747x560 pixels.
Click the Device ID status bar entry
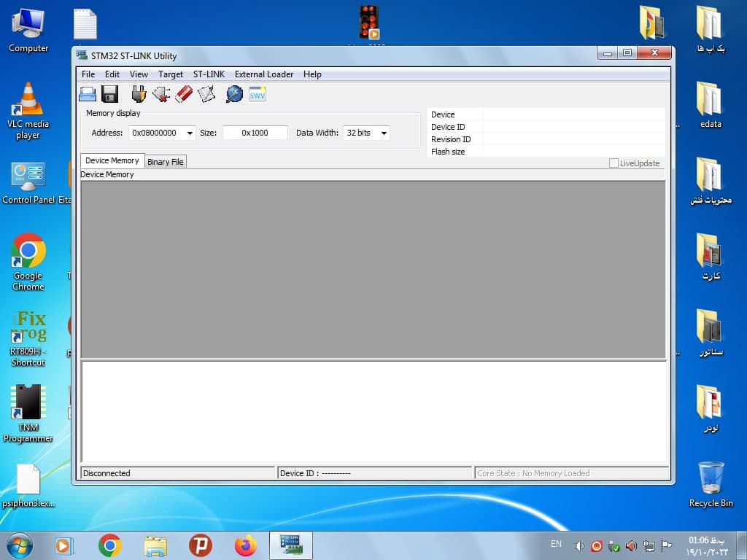click(374, 473)
